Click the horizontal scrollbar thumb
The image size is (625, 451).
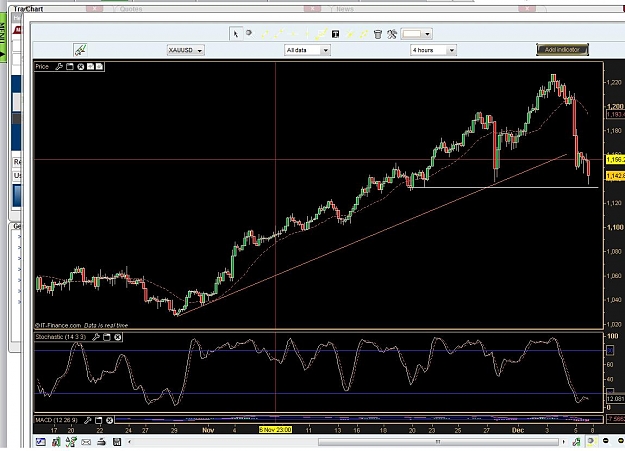coord(438,442)
